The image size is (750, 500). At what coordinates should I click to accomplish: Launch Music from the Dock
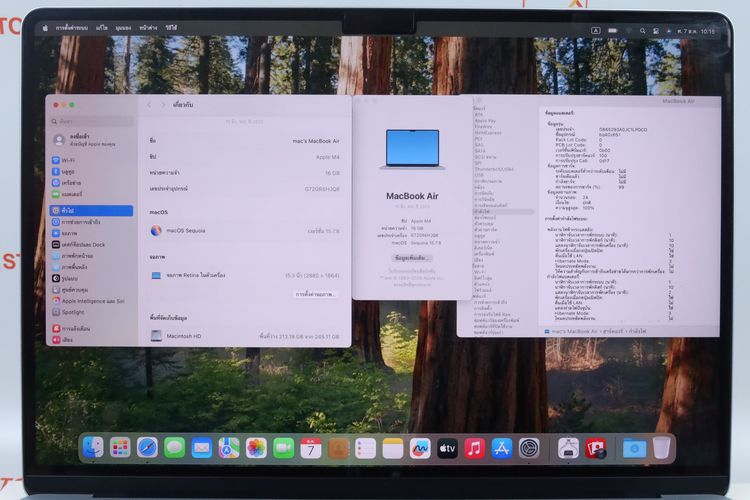(474, 448)
